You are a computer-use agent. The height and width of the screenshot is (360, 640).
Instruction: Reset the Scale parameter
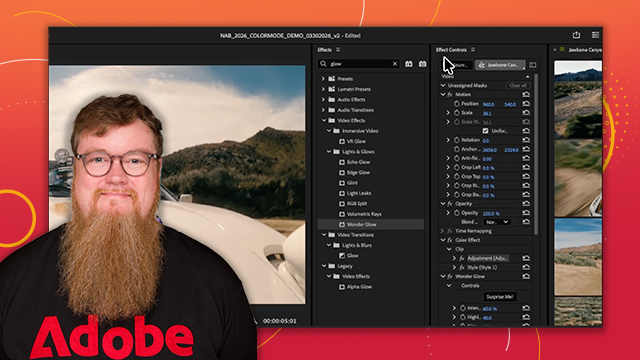pos(526,113)
